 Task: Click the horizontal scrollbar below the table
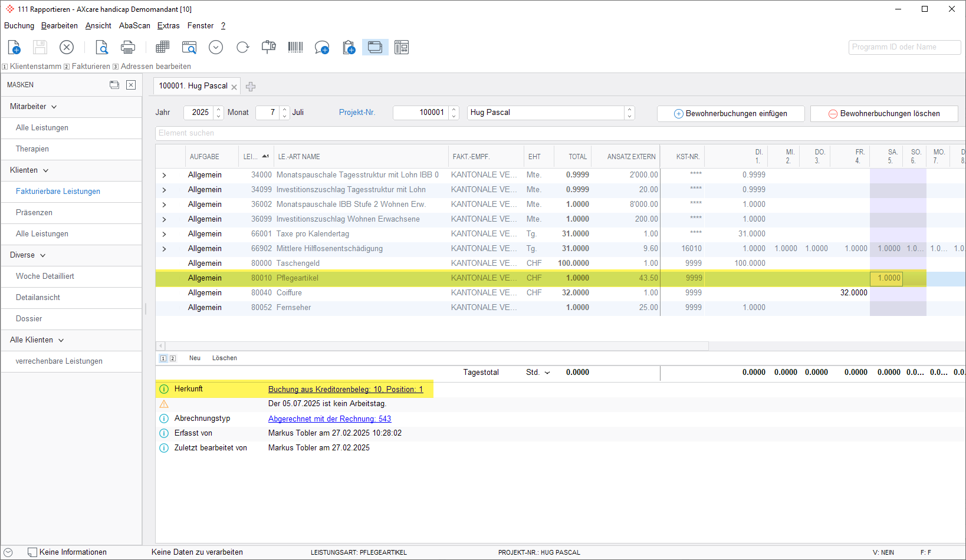pos(436,346)
